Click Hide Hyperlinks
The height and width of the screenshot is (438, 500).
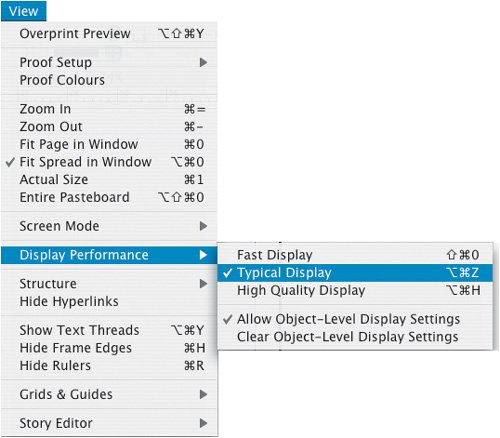point(109,302)
